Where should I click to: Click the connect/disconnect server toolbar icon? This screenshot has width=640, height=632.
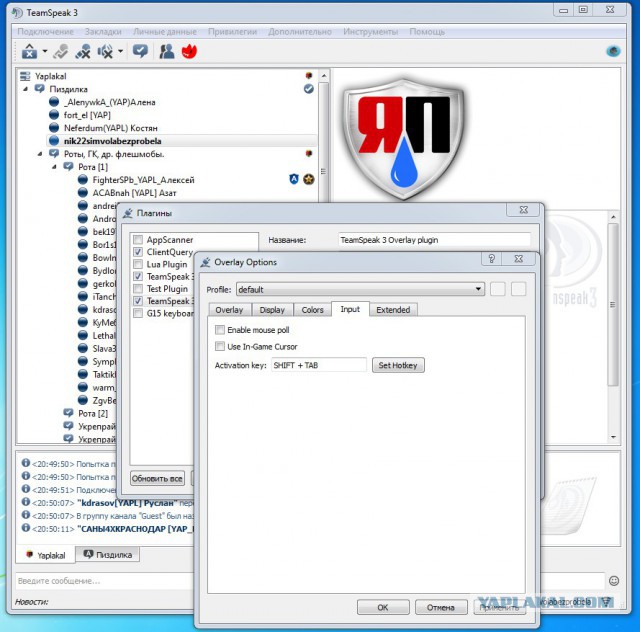pyautogui.click(x=29, y=51)
